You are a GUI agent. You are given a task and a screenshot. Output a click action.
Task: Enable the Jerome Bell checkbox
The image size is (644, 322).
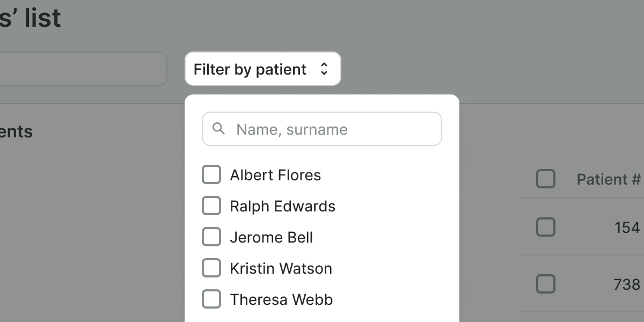pos(211,237)
